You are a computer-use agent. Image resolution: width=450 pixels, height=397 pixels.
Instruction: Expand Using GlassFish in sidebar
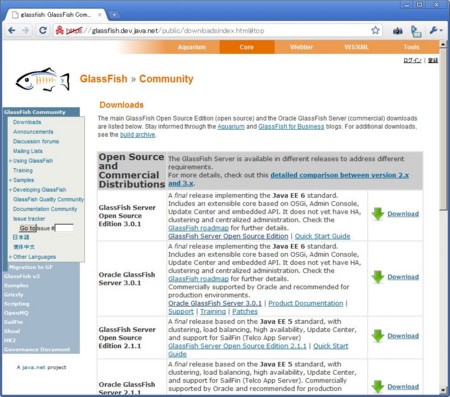[10, 161]
